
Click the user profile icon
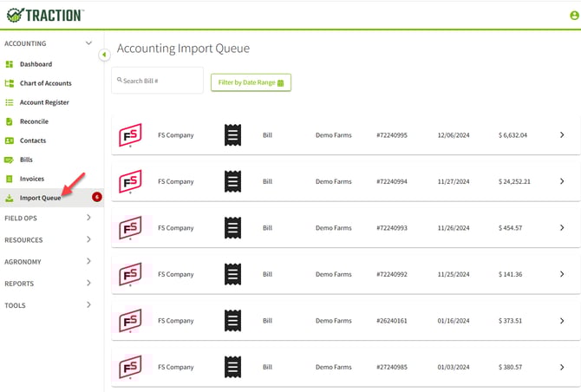tap(573, 16)
